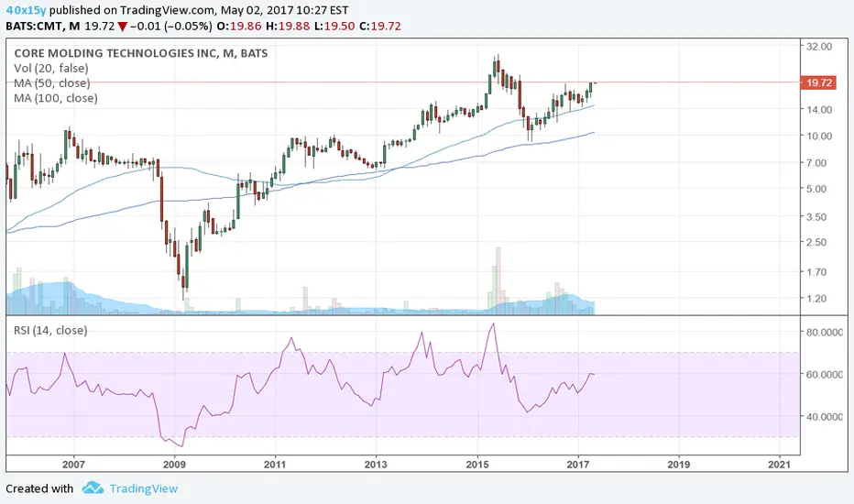Click the 2.50 price axis label
The width and height of the screenshot is (854, 504).
[x=816, y=242]
